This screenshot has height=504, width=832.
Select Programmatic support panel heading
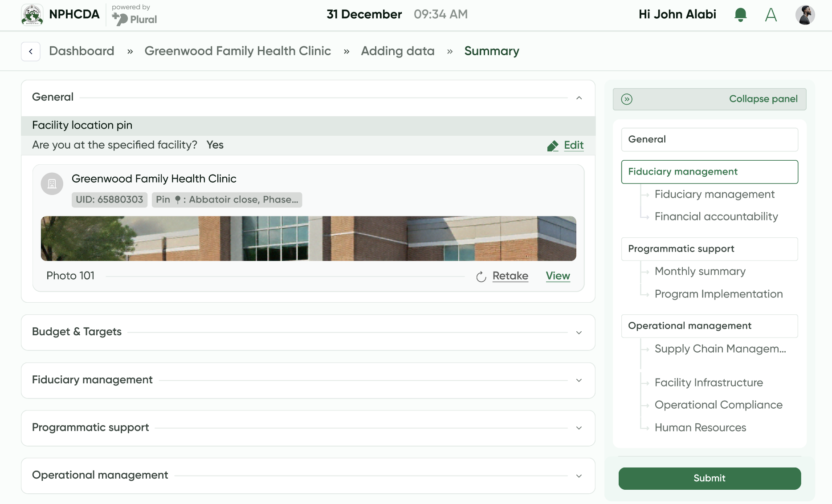(x=710, y=249)
